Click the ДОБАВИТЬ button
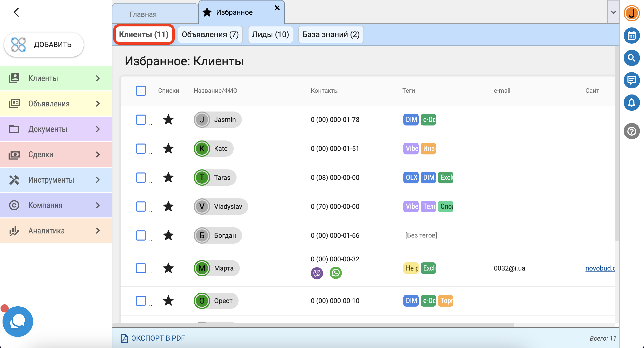This screenshot has height=348, width=644. click(x=44, y=45)
